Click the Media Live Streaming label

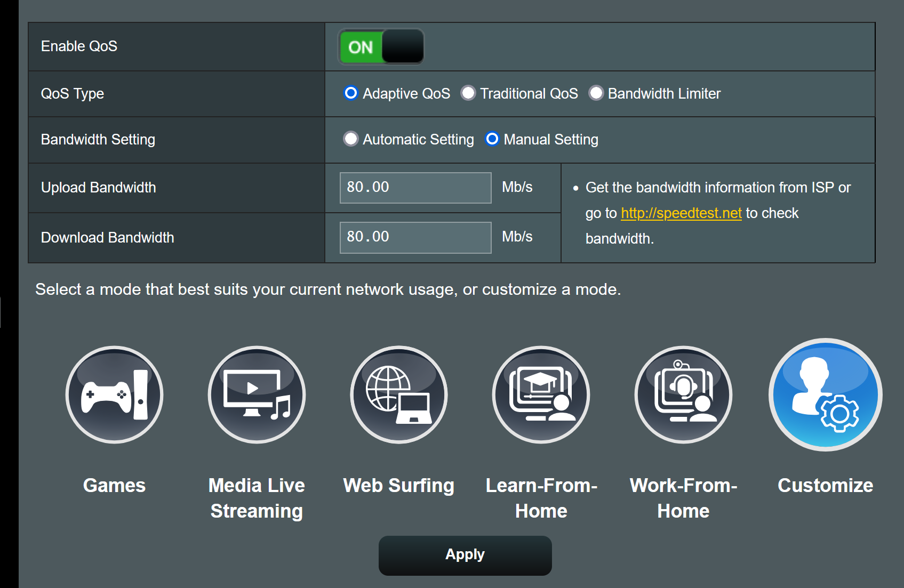[257, 498]
